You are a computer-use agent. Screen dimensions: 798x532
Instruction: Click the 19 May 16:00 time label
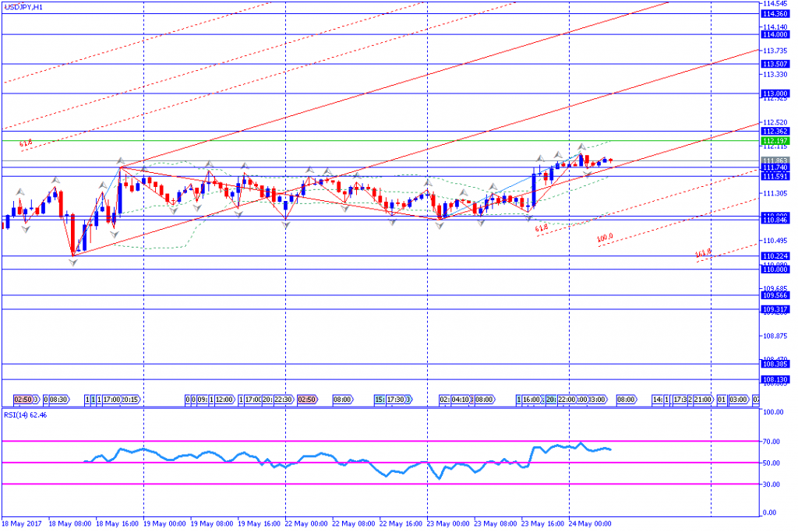pyautogui.click(x=259, y=524)
